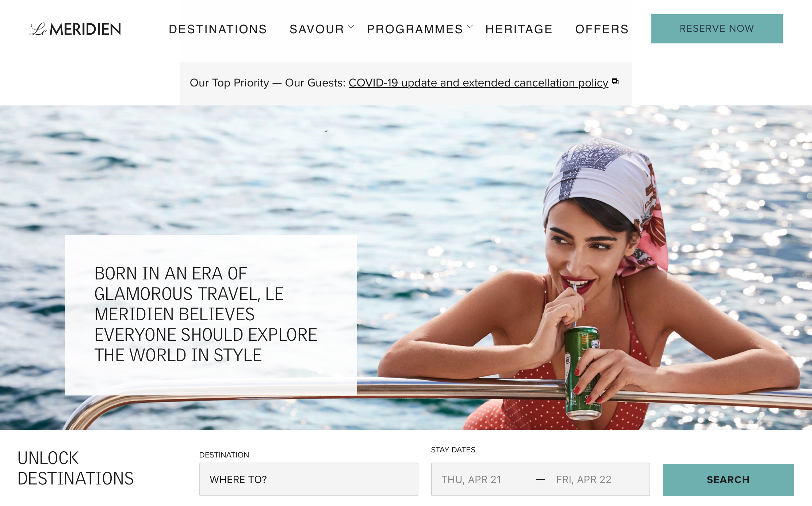Screen dimensions: 812x506
Task: Go to the Heritage page
Action: coord(519,29)
